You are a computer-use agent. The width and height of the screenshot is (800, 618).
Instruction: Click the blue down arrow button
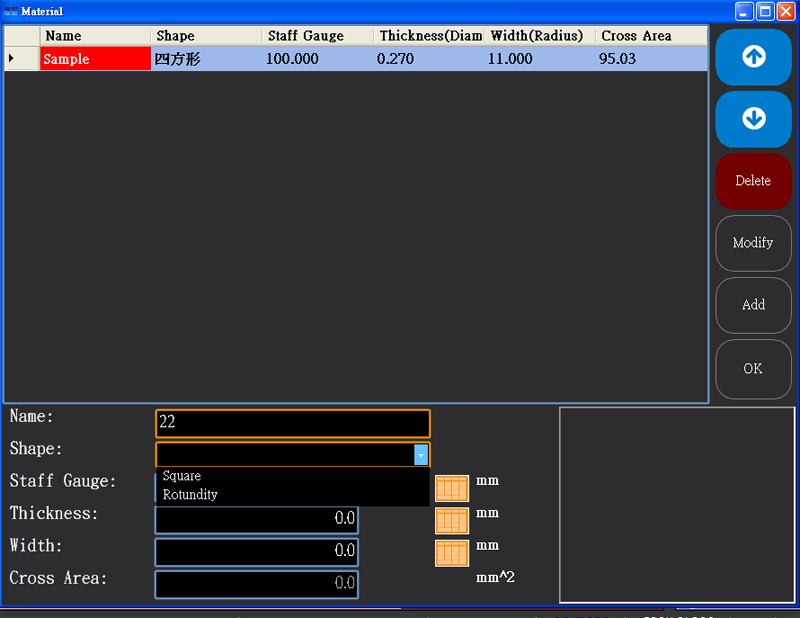click(753, 119)
